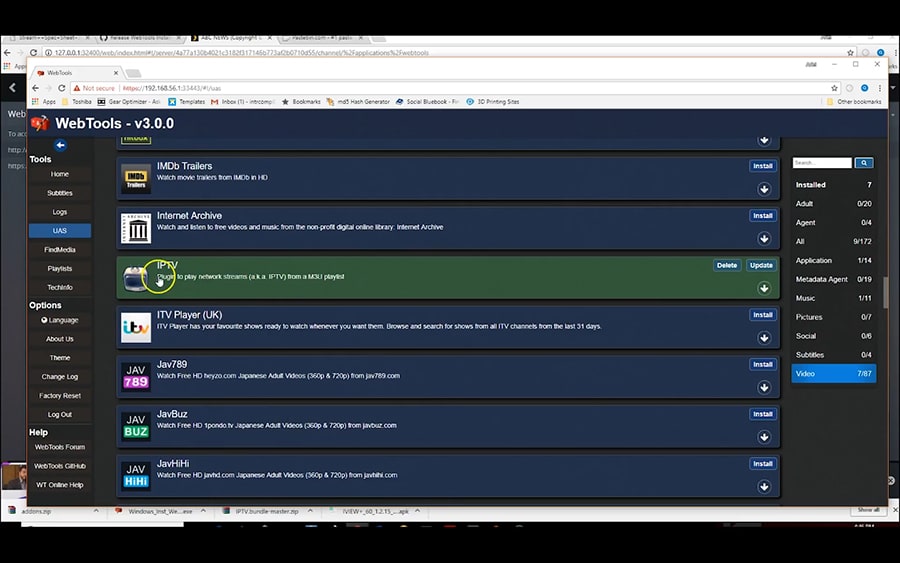
Task: Expand details arrow for Internet Archive
Action: point(764,238)
